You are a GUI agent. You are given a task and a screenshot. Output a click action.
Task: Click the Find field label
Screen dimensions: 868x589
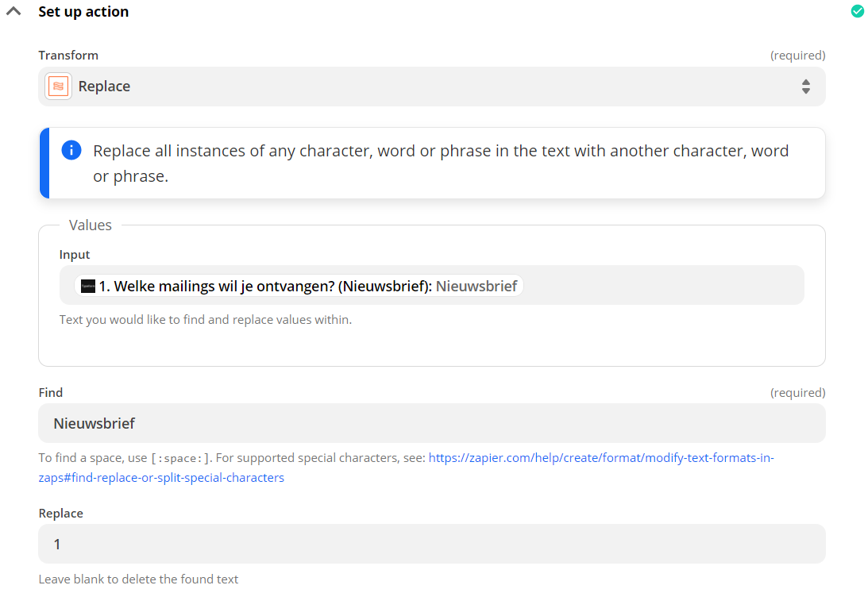[51, 393]
